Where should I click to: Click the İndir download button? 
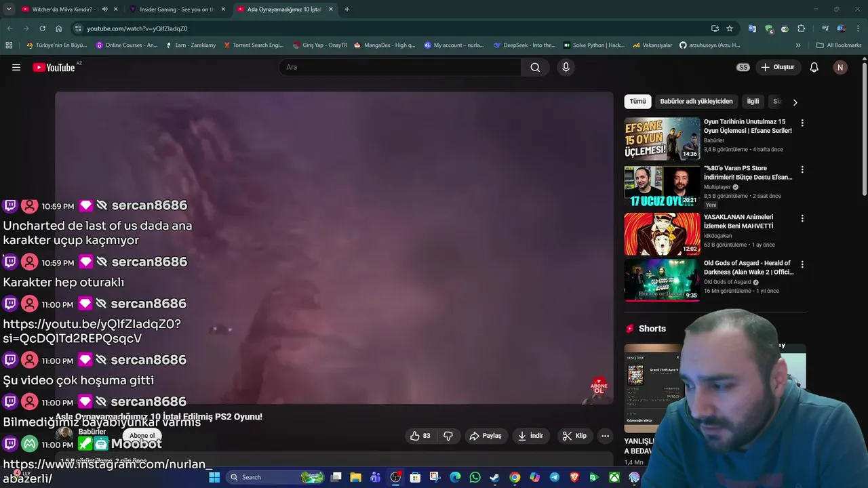(x=531, y=436)
